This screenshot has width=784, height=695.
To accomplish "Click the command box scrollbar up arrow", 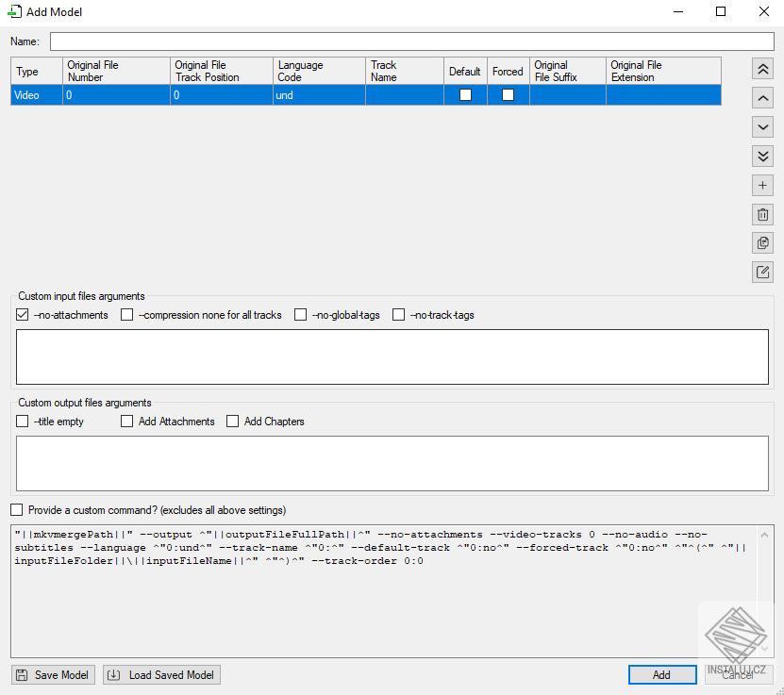I will 764,535.
